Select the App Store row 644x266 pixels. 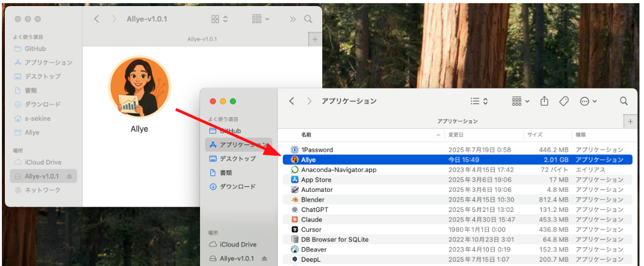click(x=457, y=180)
